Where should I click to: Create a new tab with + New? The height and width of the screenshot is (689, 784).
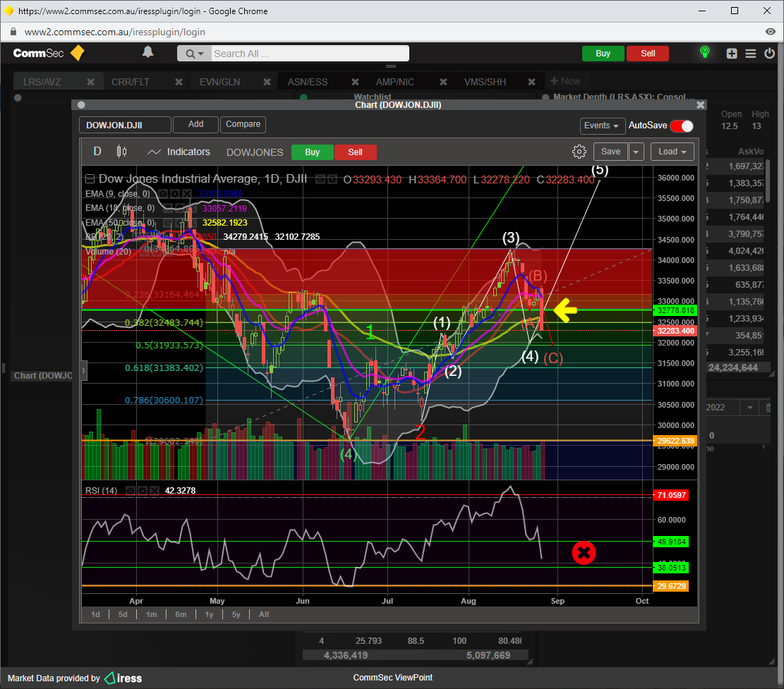[565, 81]
